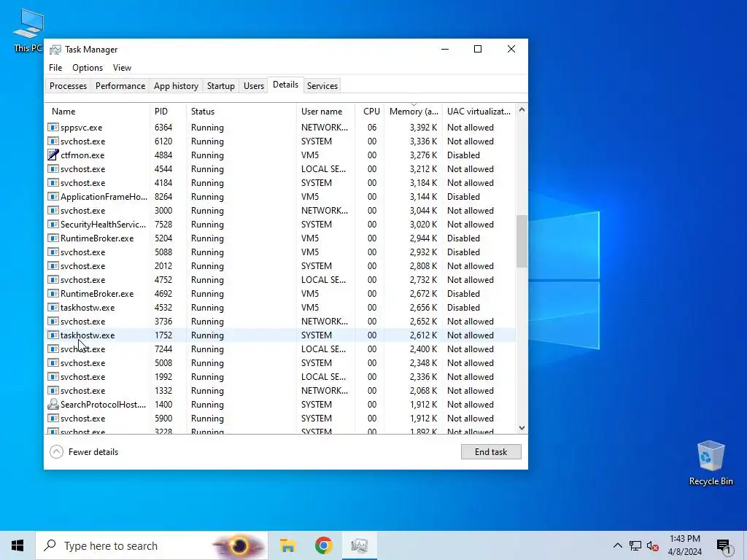
Task: Select svchost.exe row with PID 1332
Action: [x=280, y=391]
